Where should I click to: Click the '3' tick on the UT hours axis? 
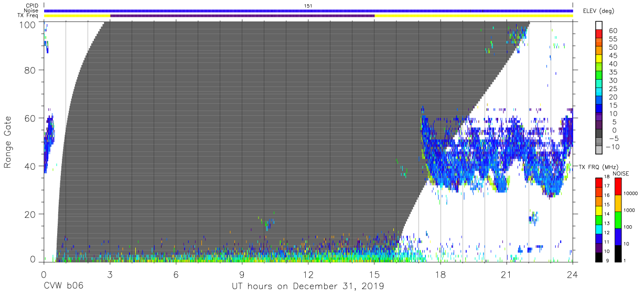(x=110, y=274)
